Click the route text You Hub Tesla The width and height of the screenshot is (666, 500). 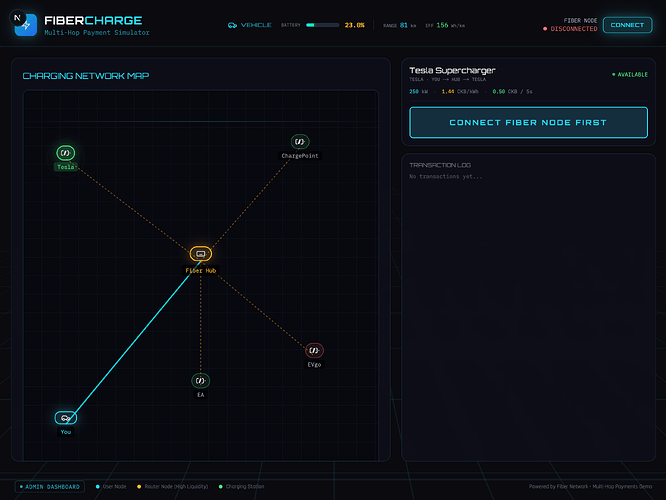tap(459, 79)
